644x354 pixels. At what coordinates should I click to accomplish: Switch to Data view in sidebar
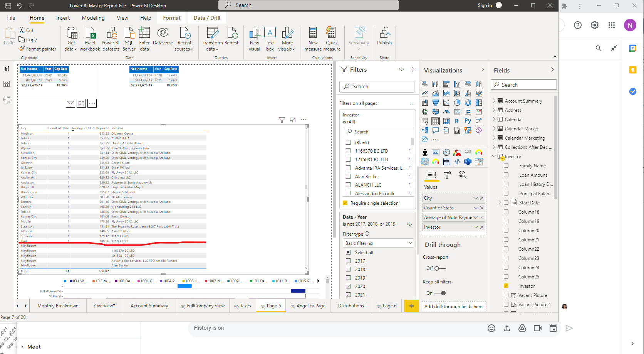point(7,84)
